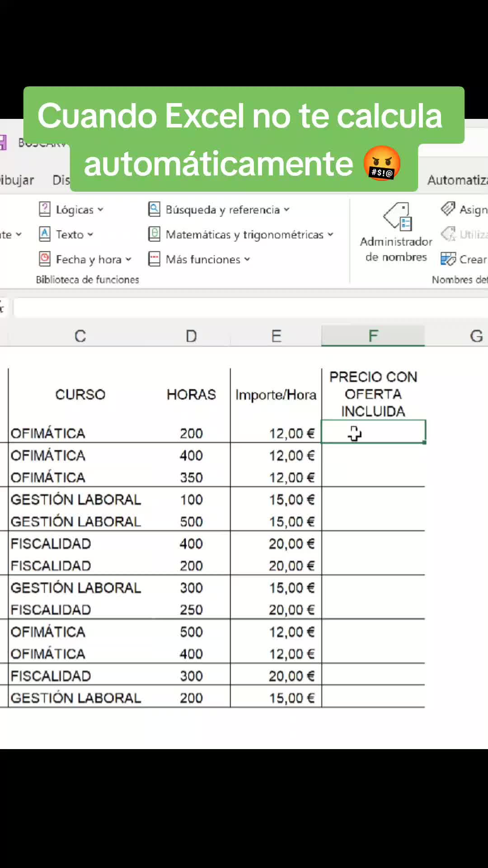Open the Búsqueda y referencia icon

click(155, 209)
